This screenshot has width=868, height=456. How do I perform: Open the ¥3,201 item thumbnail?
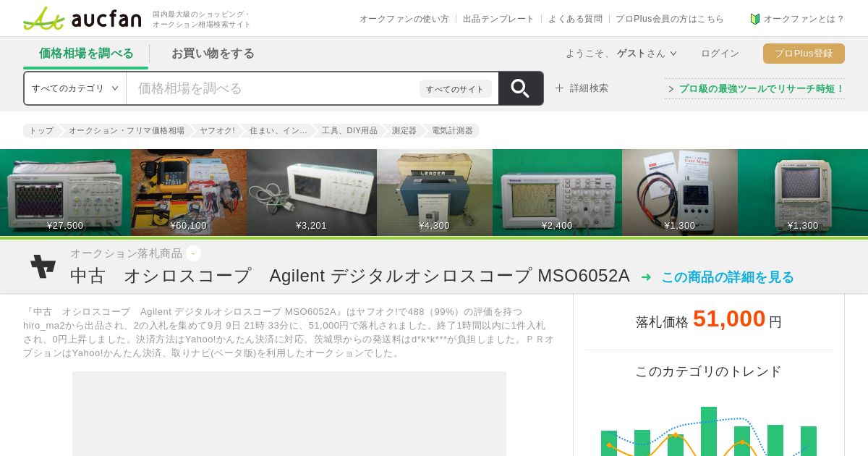(x=312, y=192)
